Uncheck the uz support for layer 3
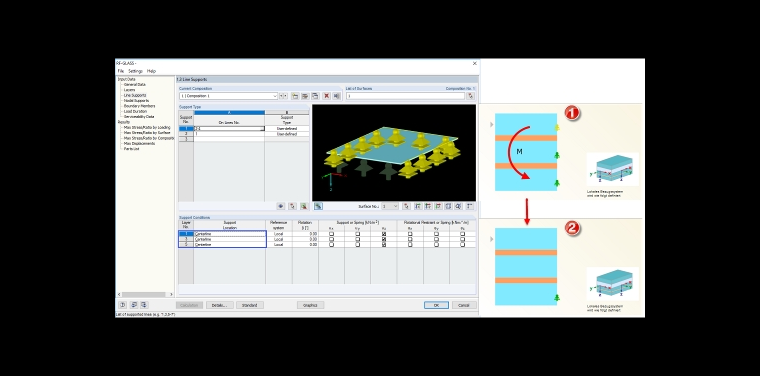760x376 pixels. (x=384, y=239)
